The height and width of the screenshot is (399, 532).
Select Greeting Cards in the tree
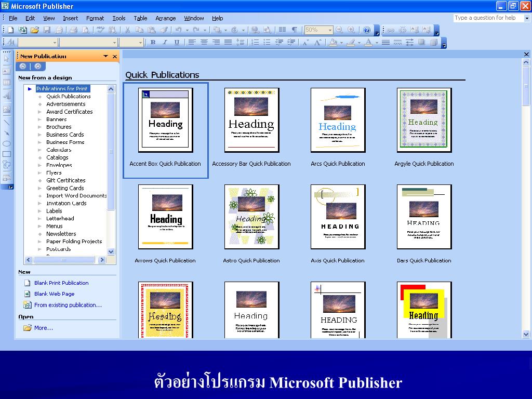click(x=65, y=188)
